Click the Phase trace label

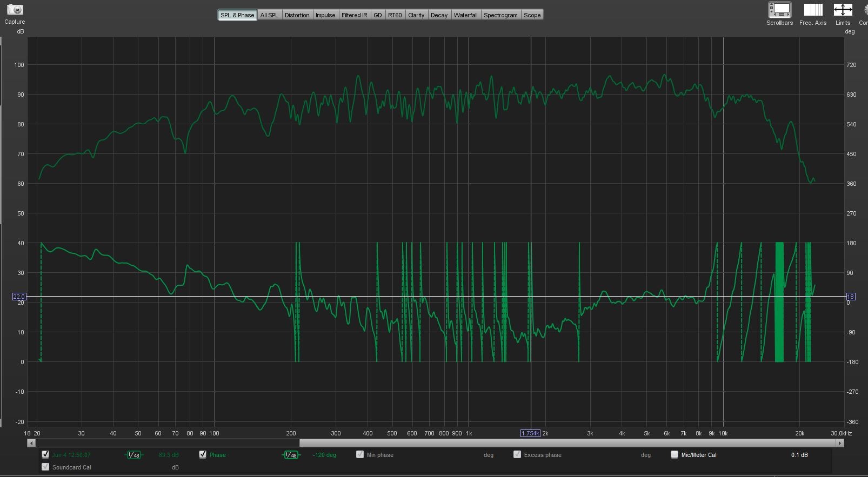click(x=217, y=455)
